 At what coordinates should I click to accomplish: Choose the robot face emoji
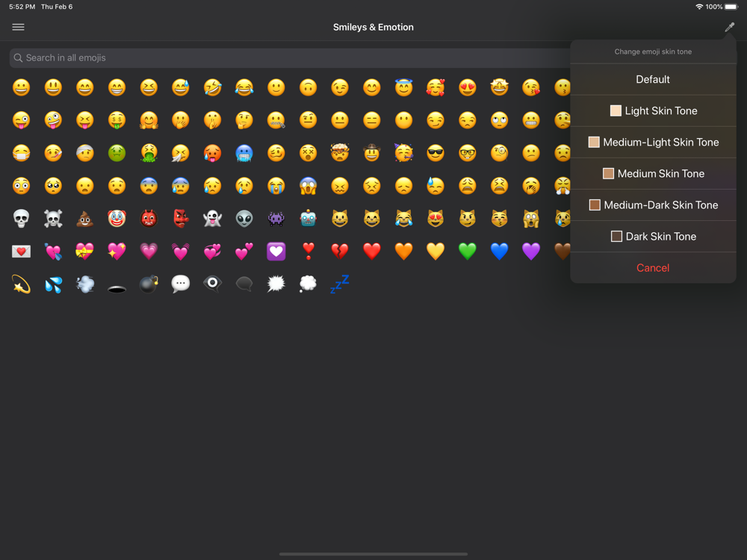pyautogui.click(x=309, y=219)
